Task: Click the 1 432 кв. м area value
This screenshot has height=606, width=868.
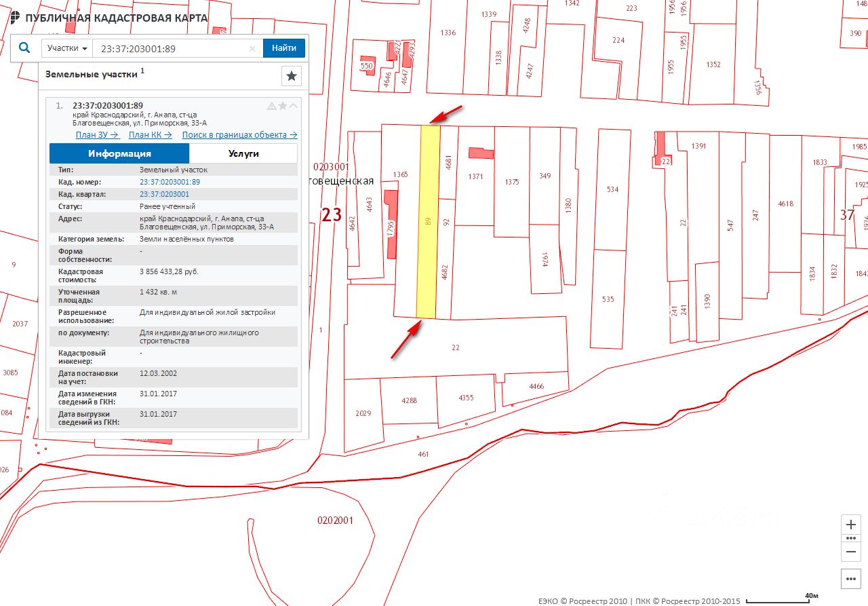Action: (x=157, y=292)
